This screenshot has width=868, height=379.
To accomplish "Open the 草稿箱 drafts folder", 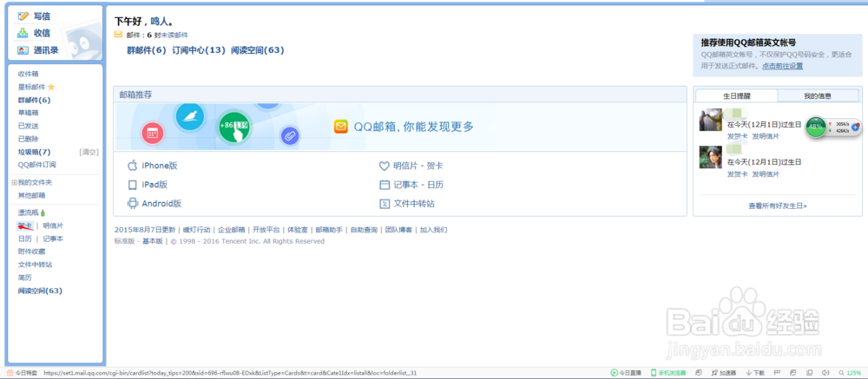I will (x=29, y=113).
